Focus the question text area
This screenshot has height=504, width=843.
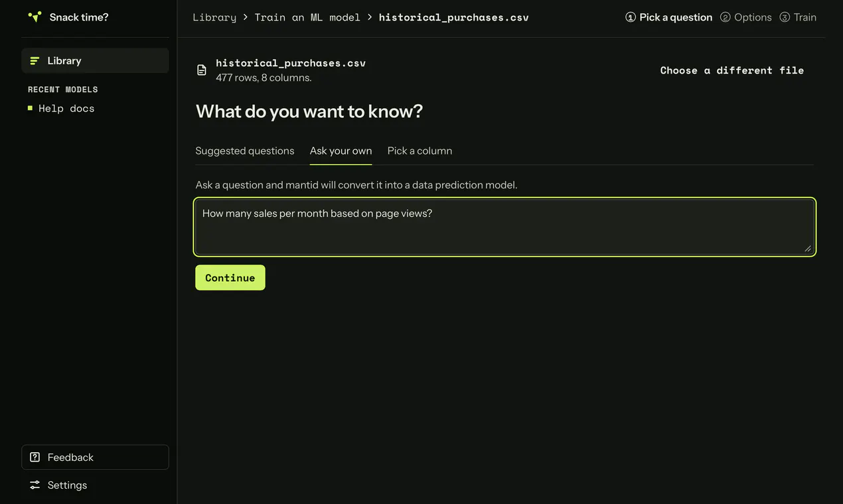[505, 227]
